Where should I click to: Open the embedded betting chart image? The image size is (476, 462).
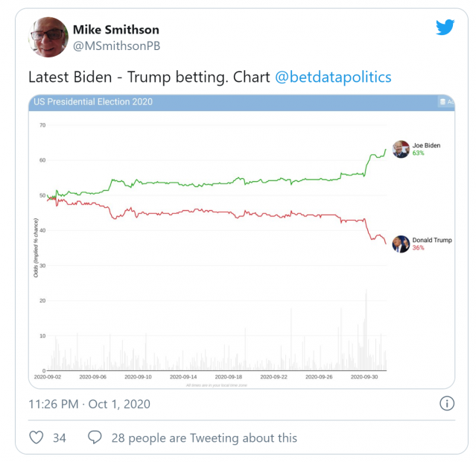(241, 241)
